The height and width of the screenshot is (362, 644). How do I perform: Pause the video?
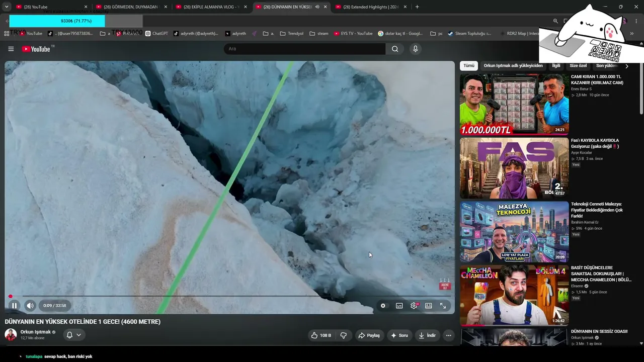tap(14, 305)
